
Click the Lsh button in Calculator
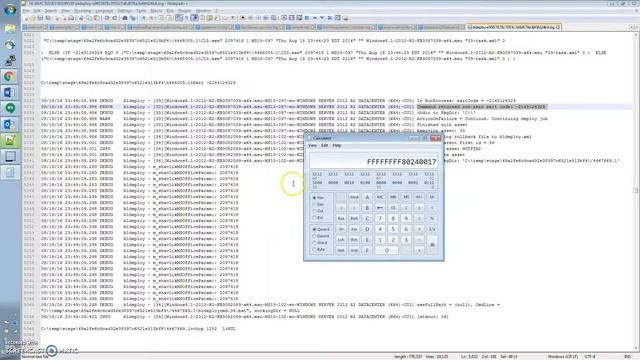click(x=341, y=240)
